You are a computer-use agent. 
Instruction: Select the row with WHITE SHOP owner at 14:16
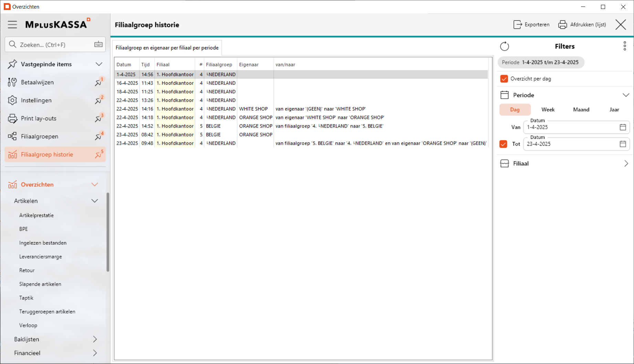point(301,109)
